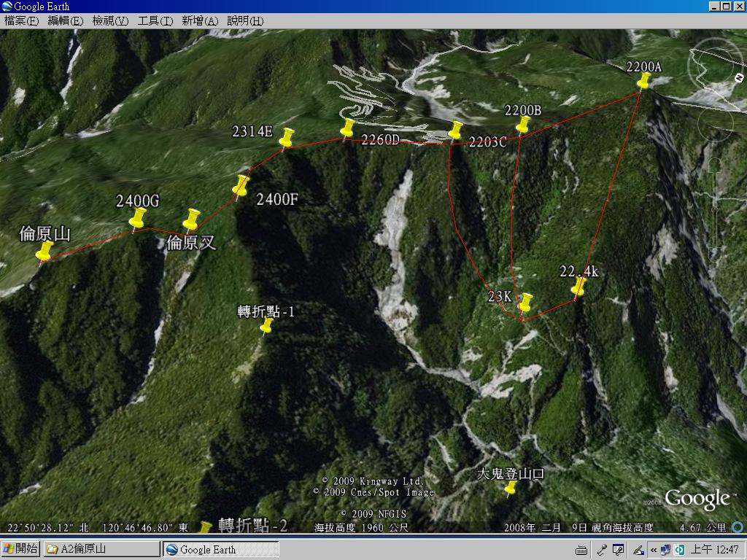
Task: Open the 檔案(F) menu
Action: (x=21, y=20)
